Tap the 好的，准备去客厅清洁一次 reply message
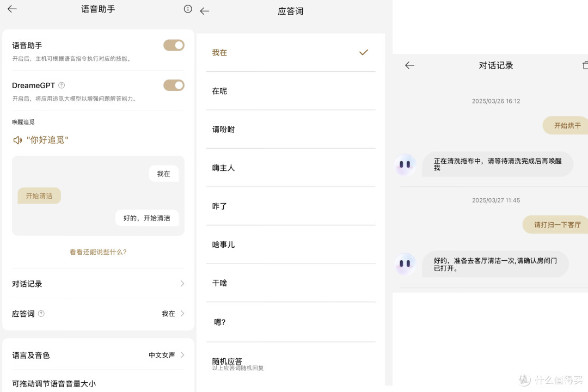588x392 pixels. [x=495, y=264]
